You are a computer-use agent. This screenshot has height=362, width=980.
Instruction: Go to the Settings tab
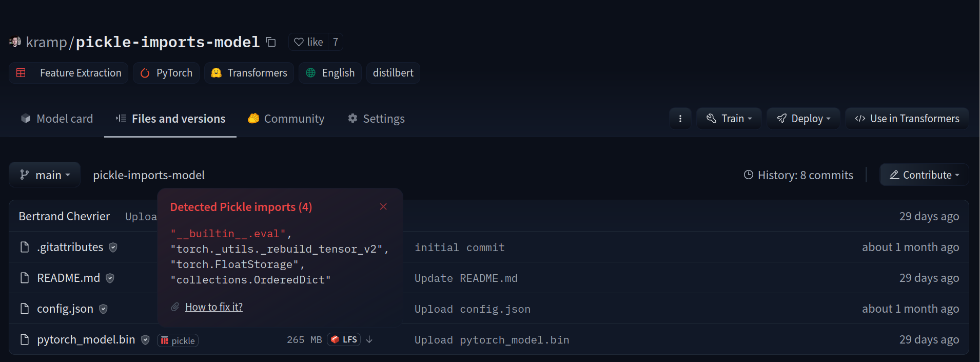(376, 119)
